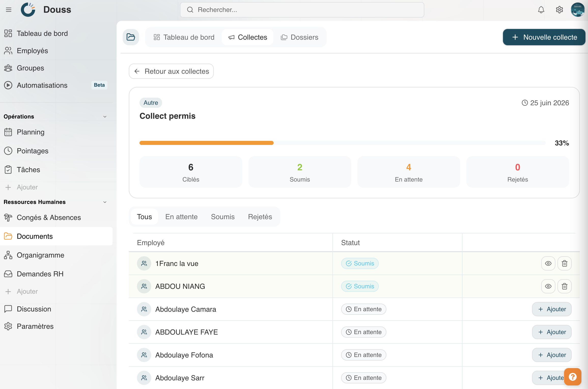Collapse the Ressources Humaines section chevron

click(105, 202)
